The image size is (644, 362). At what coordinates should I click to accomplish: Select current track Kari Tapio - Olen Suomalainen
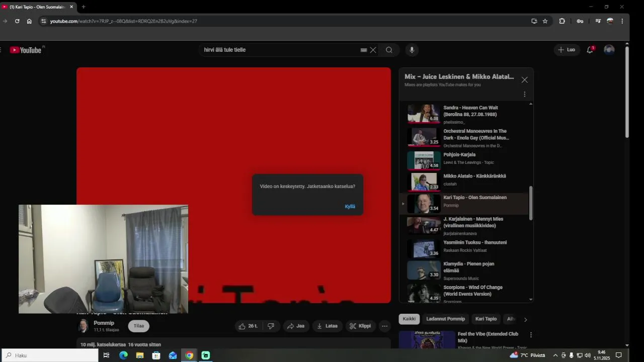[464, 203]
